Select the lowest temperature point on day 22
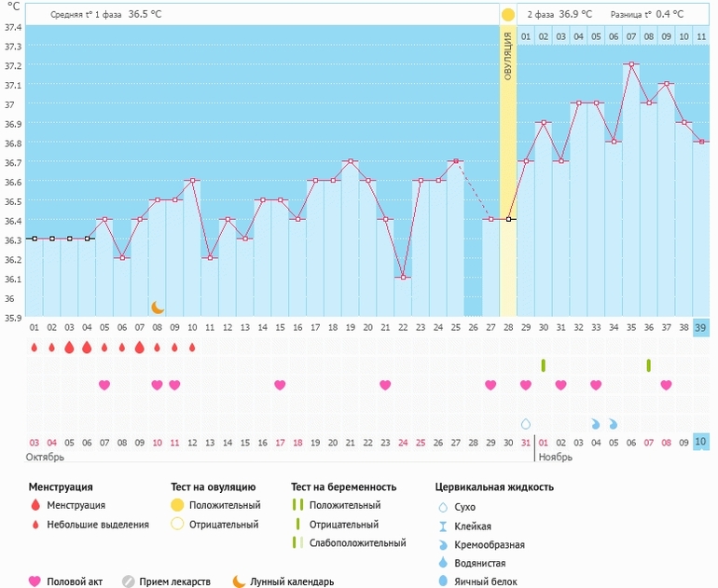 point(403,278)
